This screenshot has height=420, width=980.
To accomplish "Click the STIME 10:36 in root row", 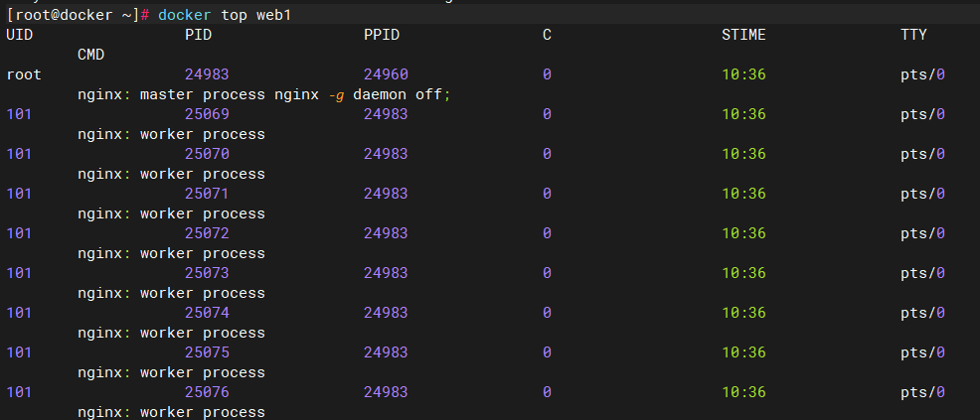I will pyautogui.click(x=743, y=74).
